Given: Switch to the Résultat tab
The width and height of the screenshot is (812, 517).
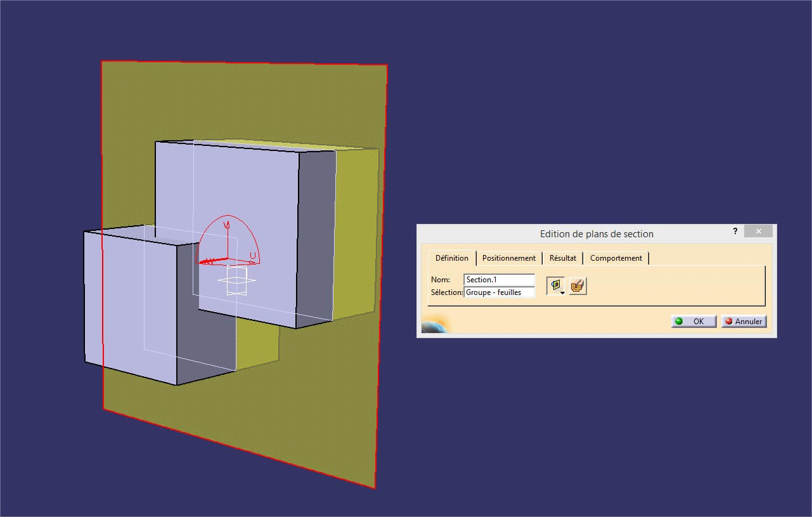Looking at the screenshot, I should (x=562, y=258).
